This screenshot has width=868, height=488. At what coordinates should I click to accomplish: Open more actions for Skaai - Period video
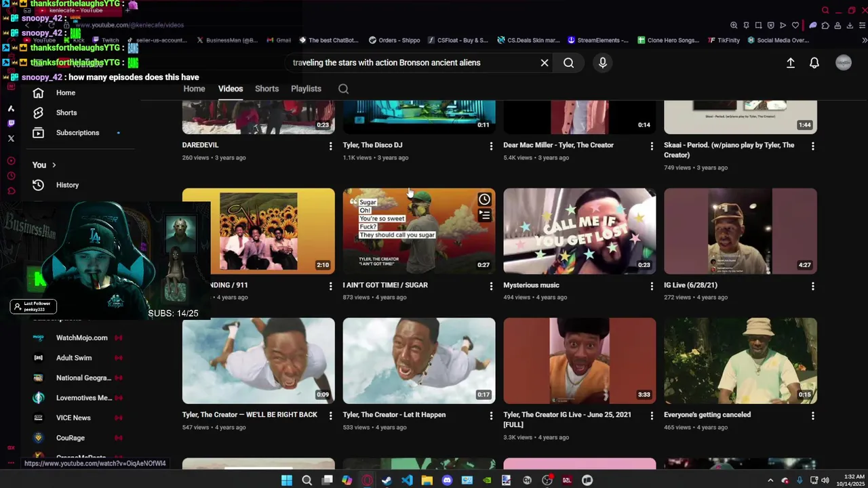point(812,146)
